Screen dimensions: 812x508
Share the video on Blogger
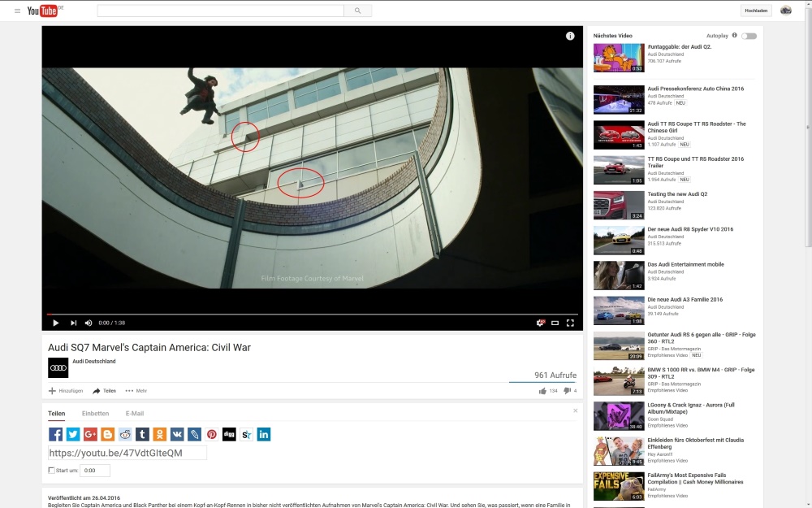coord(108,434)
